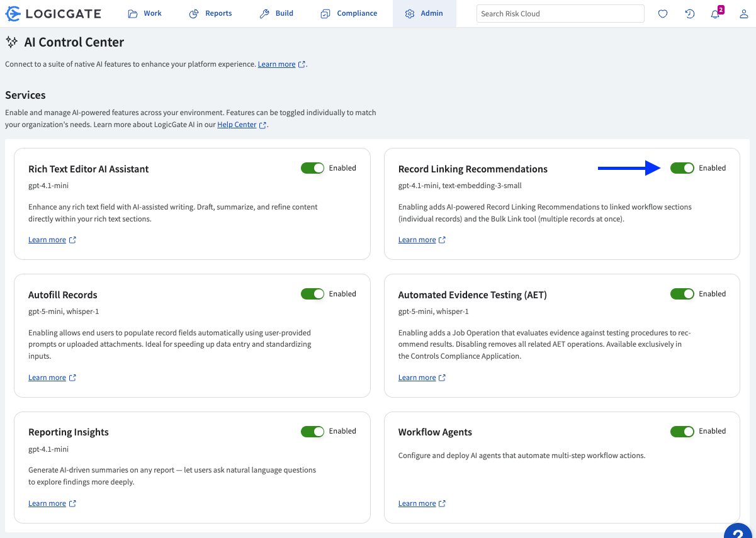Screen dimensions: 756x538
Task: Toggle Record Linking Recommendations switch
Action: 682,168
